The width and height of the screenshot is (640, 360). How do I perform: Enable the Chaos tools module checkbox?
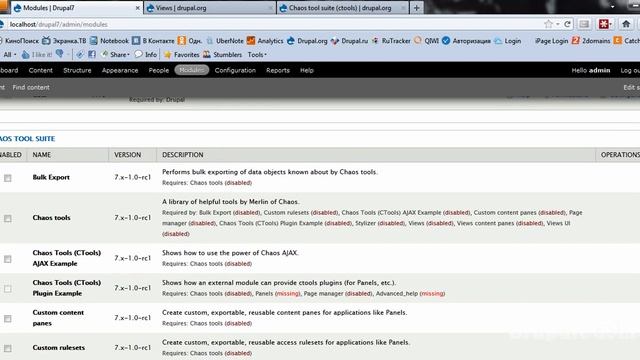coord(8,218)
